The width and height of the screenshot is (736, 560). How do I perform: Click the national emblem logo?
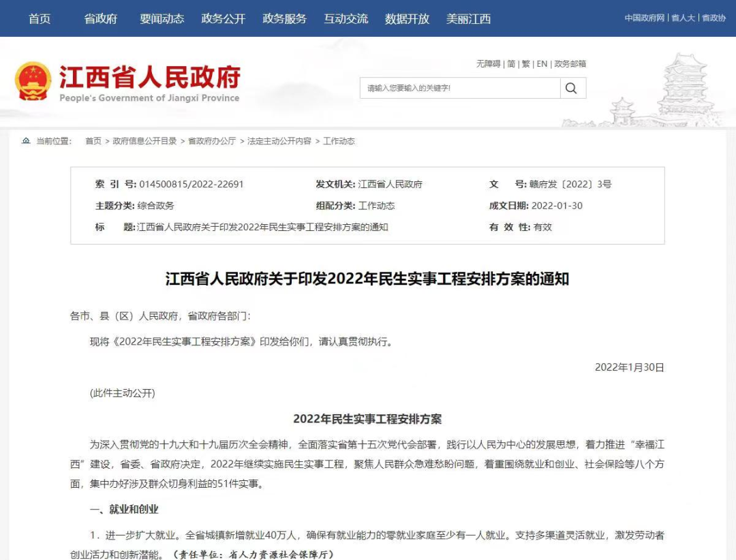coord(33,81)
